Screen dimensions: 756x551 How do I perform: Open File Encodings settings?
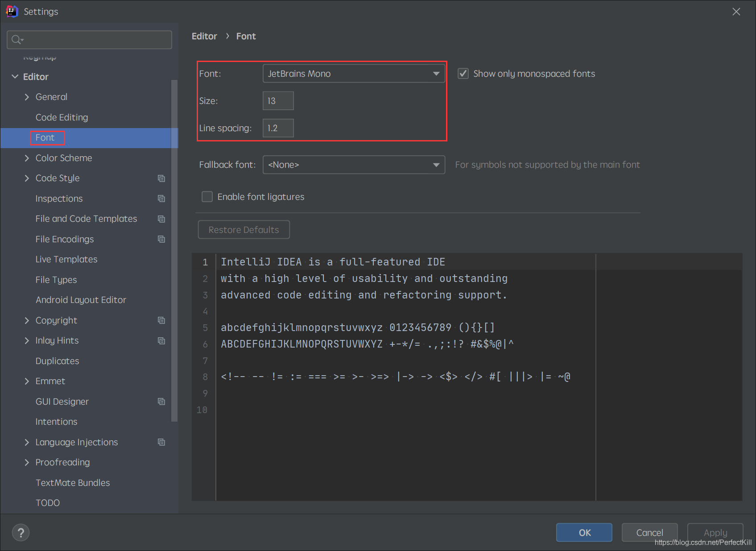pos(65,239)
